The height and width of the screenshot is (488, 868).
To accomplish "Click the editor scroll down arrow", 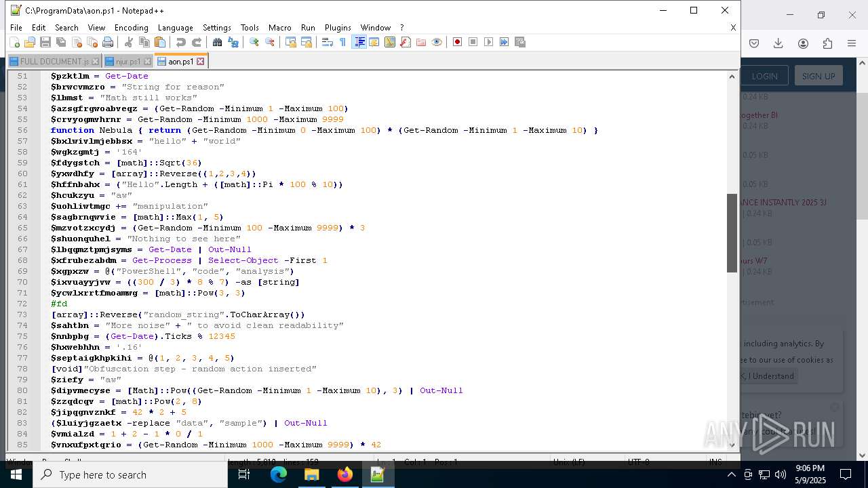I will pyautogui.click(x=732, y=445).
